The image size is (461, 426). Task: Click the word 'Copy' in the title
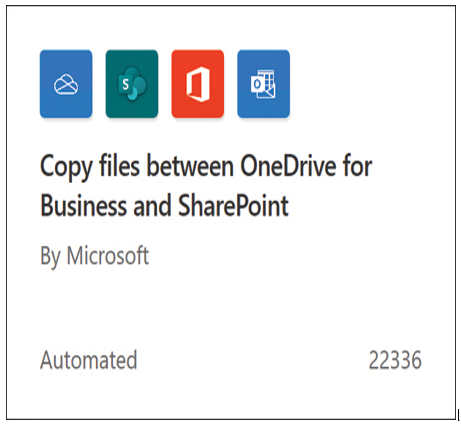click(66, 168)
